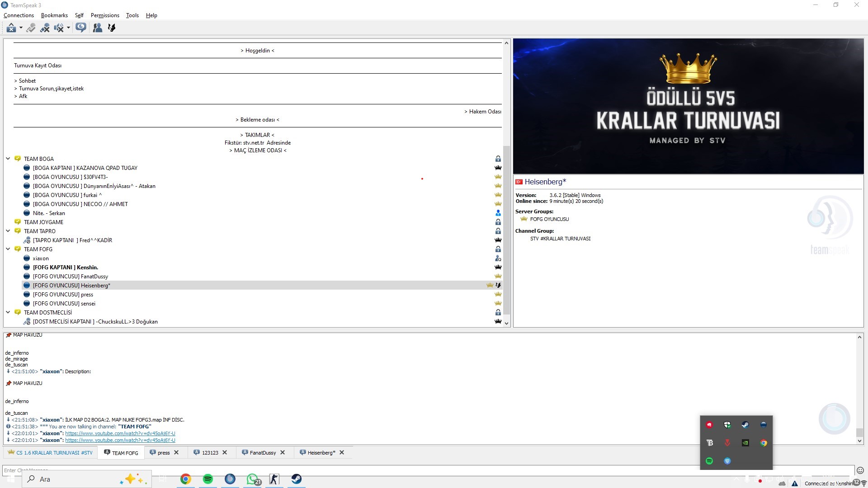Open the Bookmarks menu
This screenshot has width=868, height=488.
coord(54,15)
